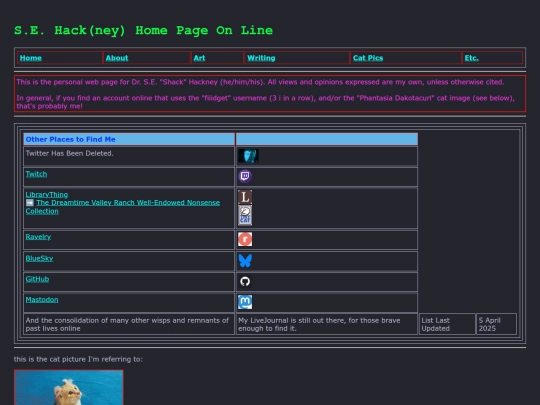The width and height of the screenshot is (540, 405).
Task: Click the red Ravelry logo icon
Action: coord(245,239)
